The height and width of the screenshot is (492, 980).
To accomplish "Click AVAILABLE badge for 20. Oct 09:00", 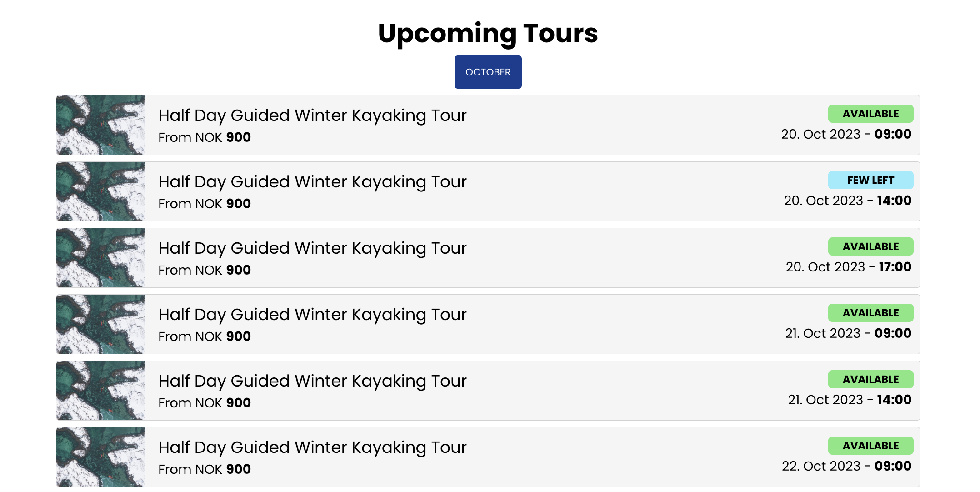I will (x=870, y=114).
